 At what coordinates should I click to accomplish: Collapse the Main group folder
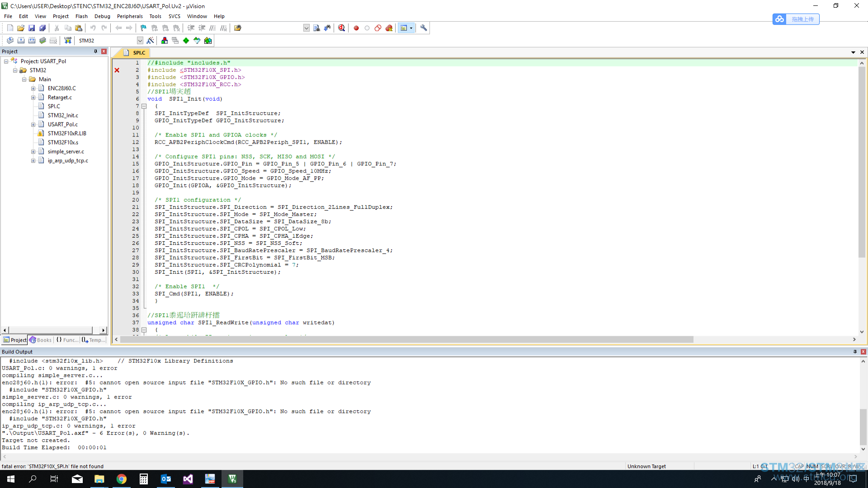pos(24,80)
